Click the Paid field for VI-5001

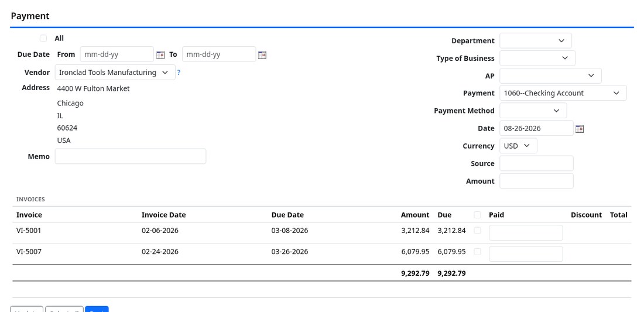pyautogui.click(x=526, y=233)
